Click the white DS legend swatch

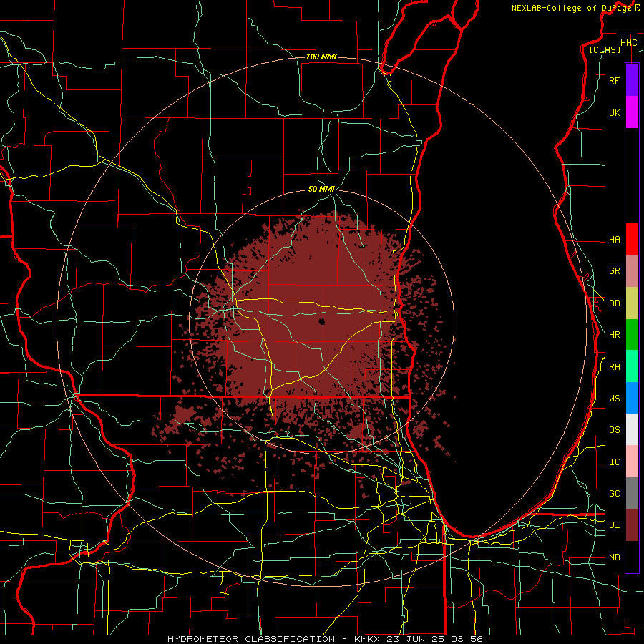click(x=632, y=429)
